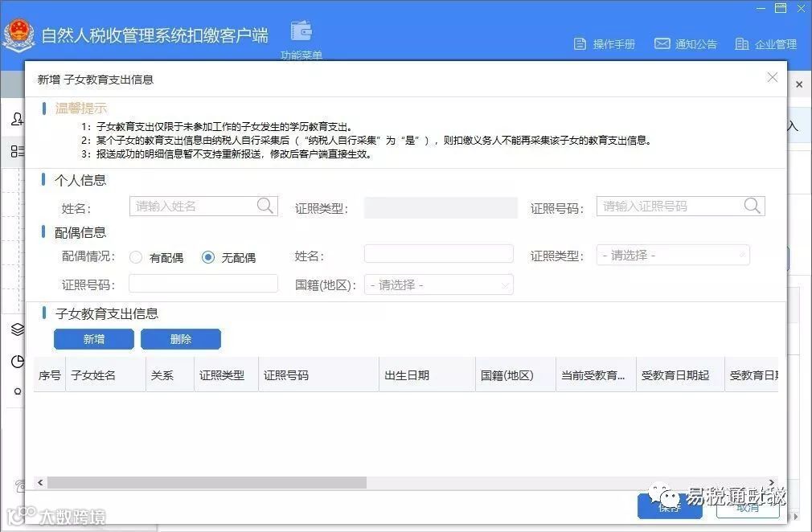Minimize the application window
The height and width of the screenshot is (532, 812).
(761, 8)
